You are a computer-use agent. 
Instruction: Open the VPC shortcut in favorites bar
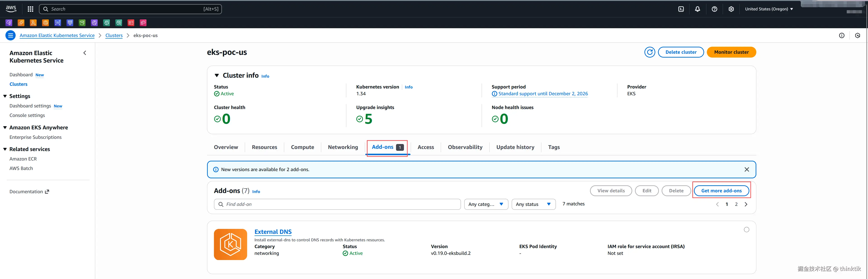tap(9, 23)
